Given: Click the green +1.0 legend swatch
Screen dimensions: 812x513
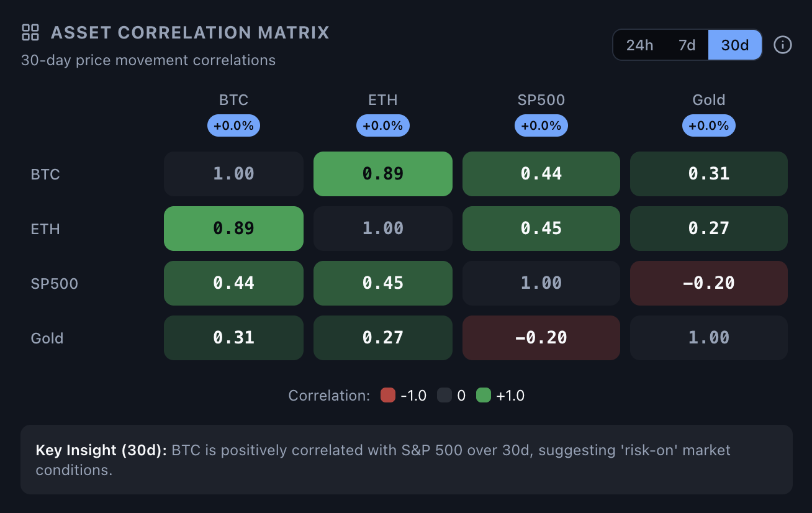Looking at the screenshot, I should [x=484, y=396].
